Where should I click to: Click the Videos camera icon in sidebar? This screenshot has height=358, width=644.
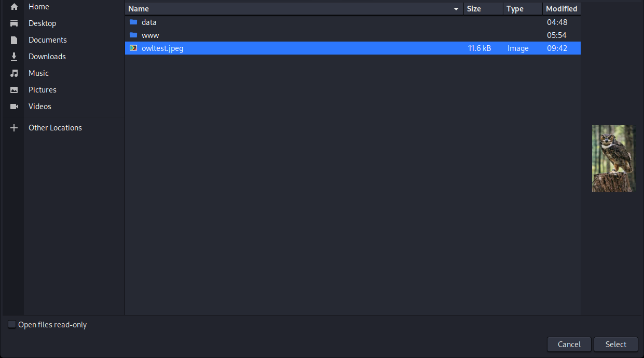click(x=13, y=106)
